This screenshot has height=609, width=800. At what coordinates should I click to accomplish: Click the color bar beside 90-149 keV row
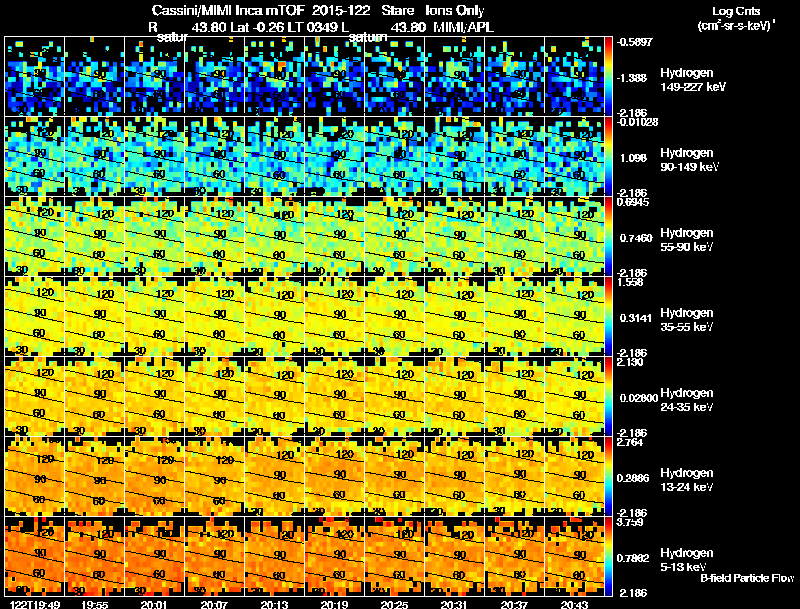608,156
